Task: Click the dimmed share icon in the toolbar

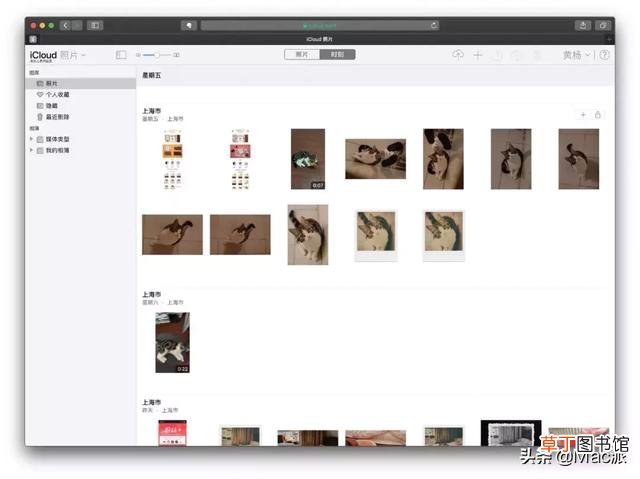Action: [x=498, y=55]
